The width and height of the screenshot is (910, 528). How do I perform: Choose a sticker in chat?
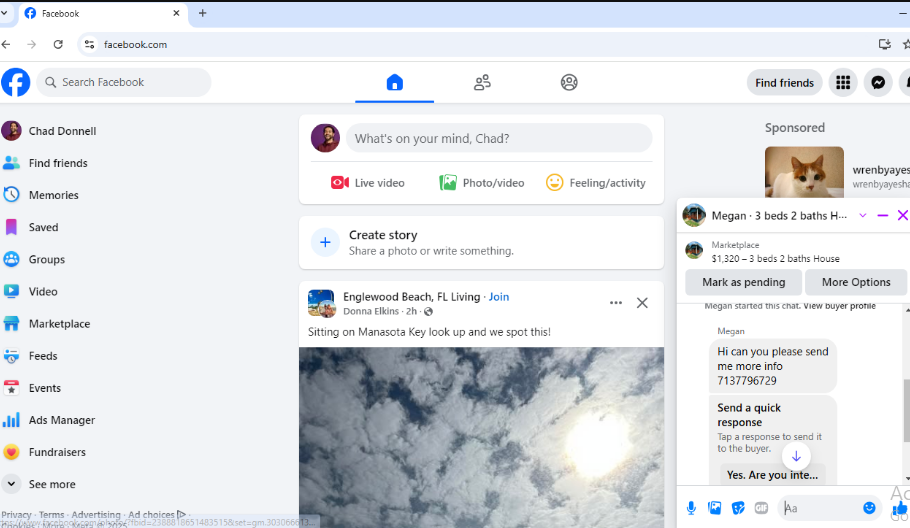click(738, 508)
